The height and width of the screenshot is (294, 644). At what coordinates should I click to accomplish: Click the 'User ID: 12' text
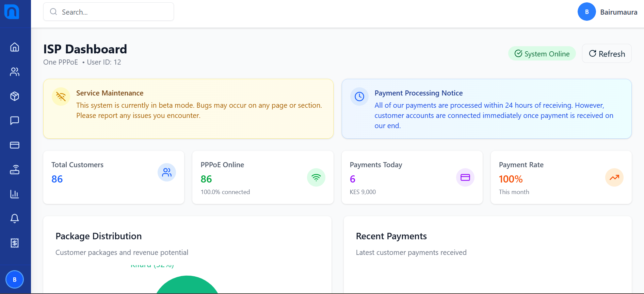coord(104,62)
